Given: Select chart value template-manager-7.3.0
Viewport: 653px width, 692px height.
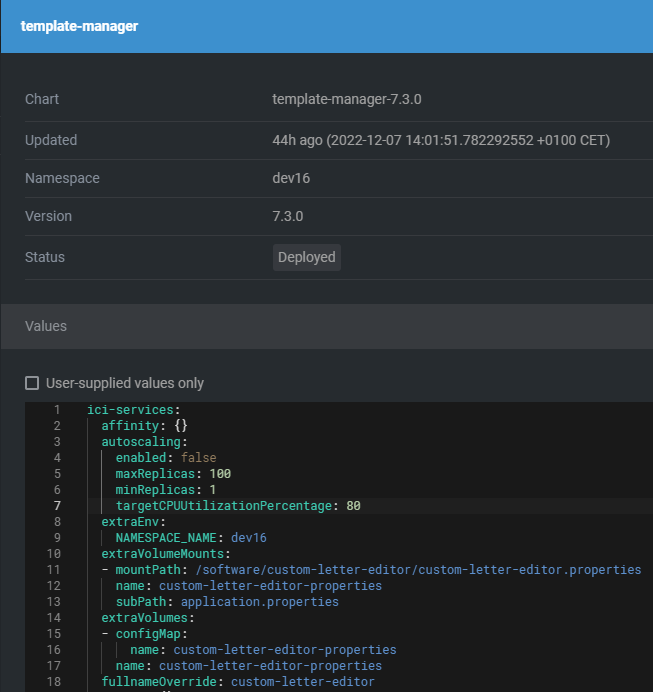Looking at the screenshot, I should click(x=347, y=99).
